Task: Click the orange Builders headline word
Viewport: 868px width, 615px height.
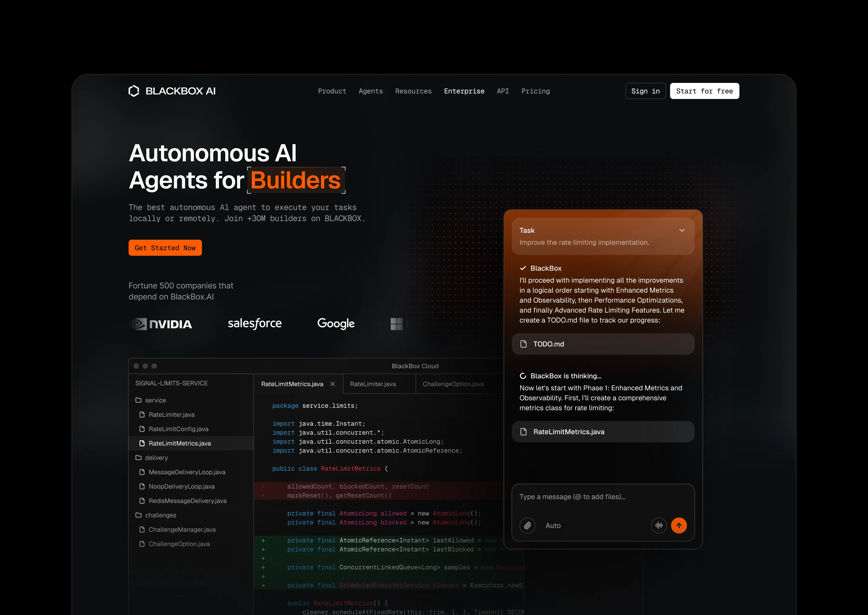Action: coord(296,180)
